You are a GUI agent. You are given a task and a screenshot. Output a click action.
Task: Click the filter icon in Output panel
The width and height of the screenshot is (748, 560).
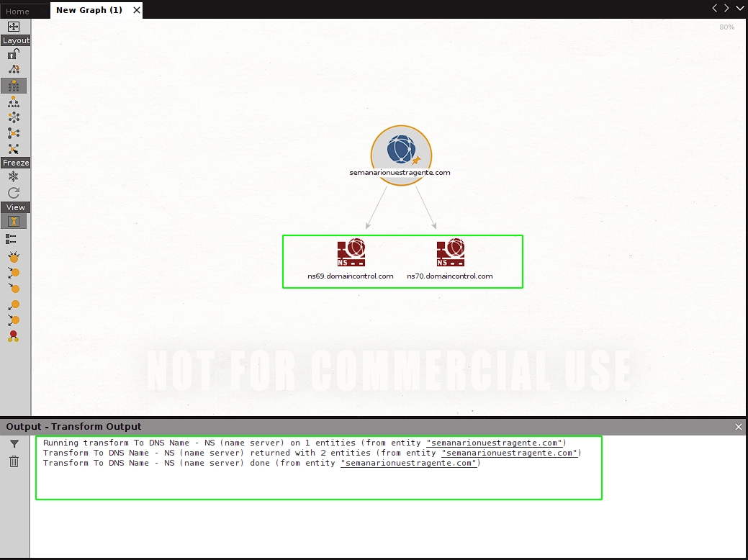pyautogui.click(x=14, y=444)
